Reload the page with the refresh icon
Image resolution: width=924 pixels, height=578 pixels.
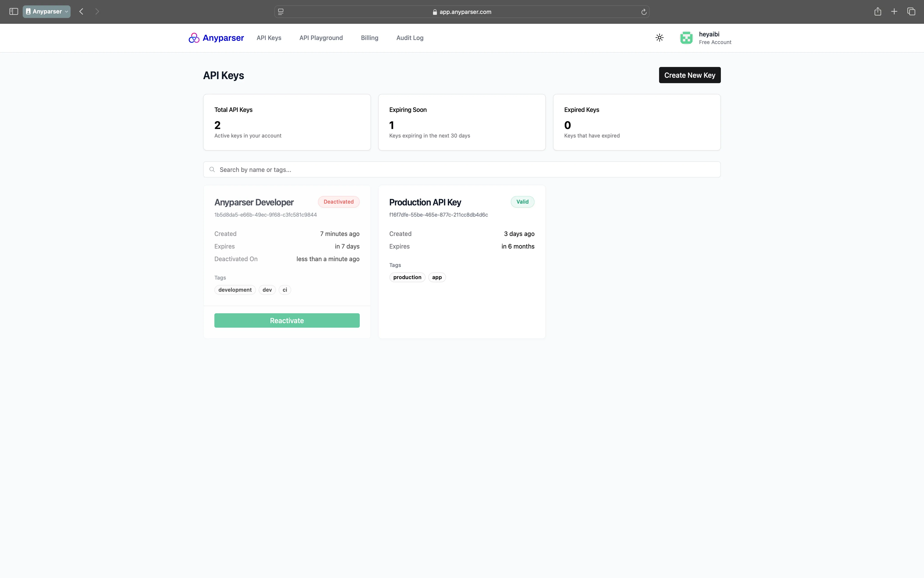644,12
